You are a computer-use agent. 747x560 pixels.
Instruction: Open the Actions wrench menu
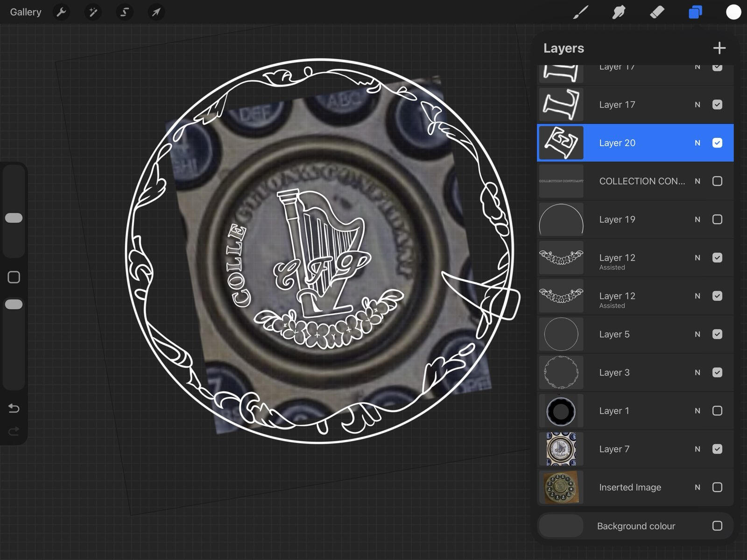pos(61,12)
